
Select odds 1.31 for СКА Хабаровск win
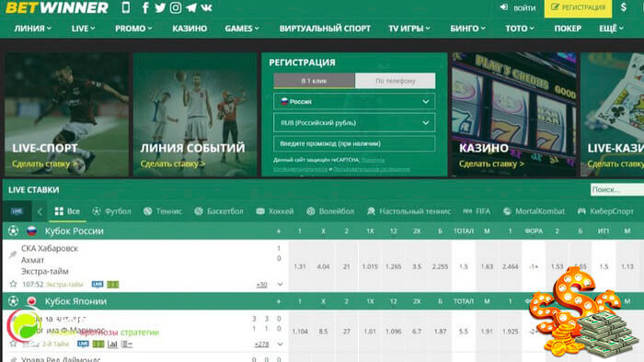300,266
